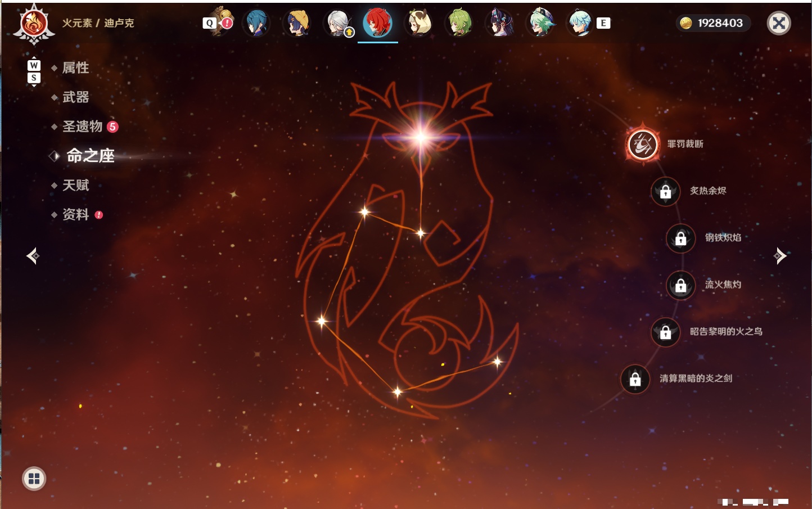Select the yellow-hooded character avatar
812x509 pixels.
[298, 23]
